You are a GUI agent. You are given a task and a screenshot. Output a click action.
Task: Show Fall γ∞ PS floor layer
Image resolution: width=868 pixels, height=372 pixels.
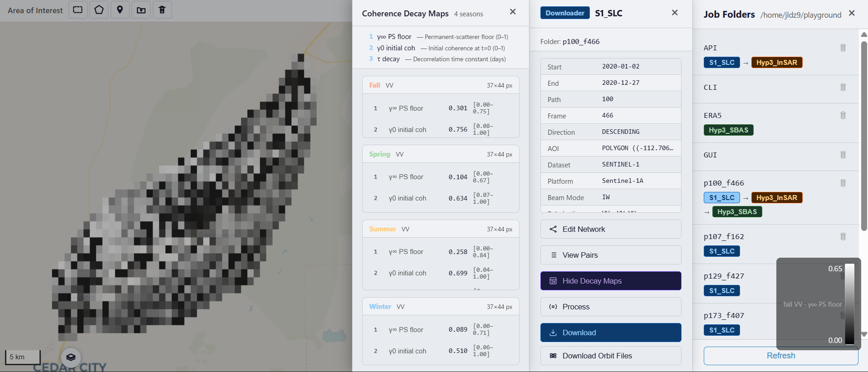tap(440, 108)
